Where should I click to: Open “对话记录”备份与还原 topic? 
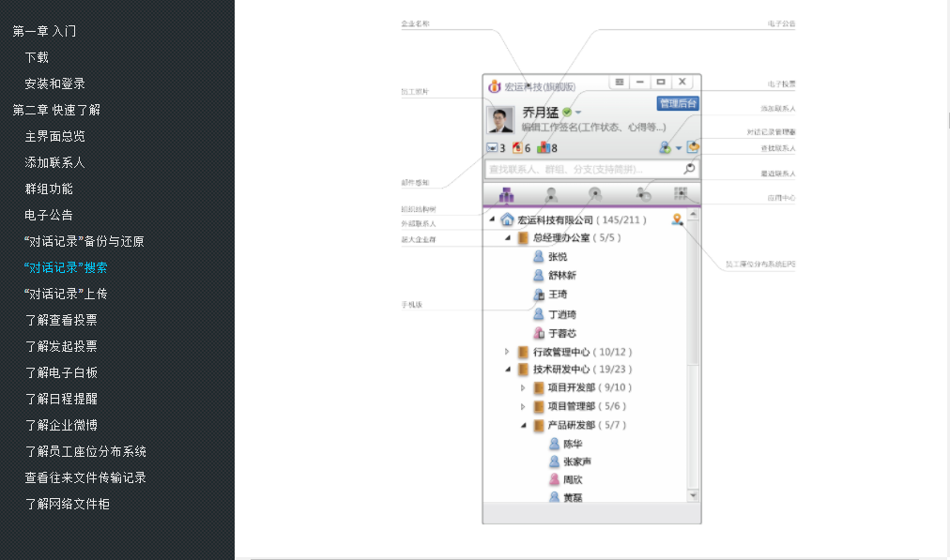click(84, 242)
